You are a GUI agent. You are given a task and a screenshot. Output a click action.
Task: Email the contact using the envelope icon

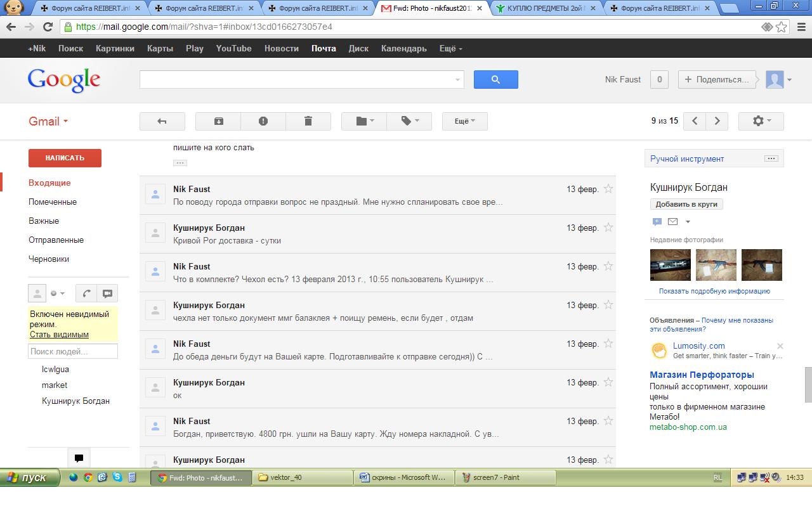click(672, 222)
